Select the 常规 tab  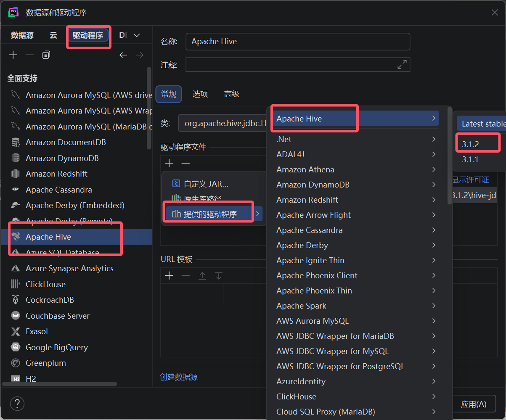pyautogui.click(x=169, y=94)
